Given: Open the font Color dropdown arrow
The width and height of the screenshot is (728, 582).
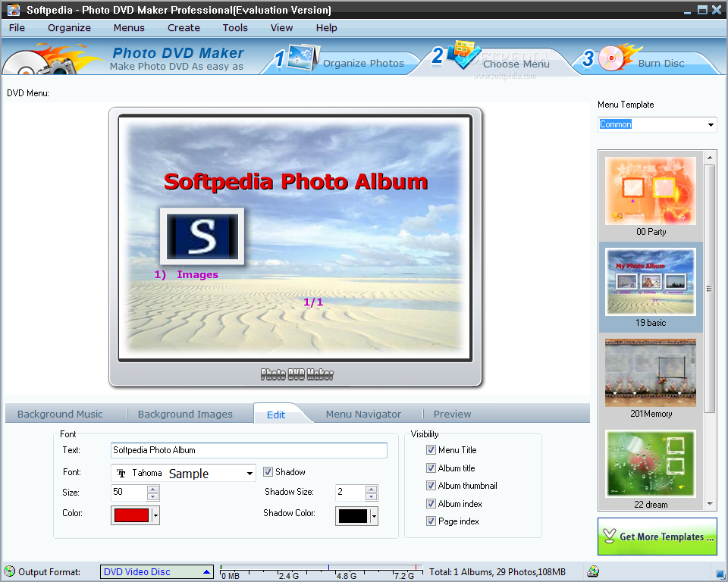Looking at the screenshot, I should click(155, 515).
